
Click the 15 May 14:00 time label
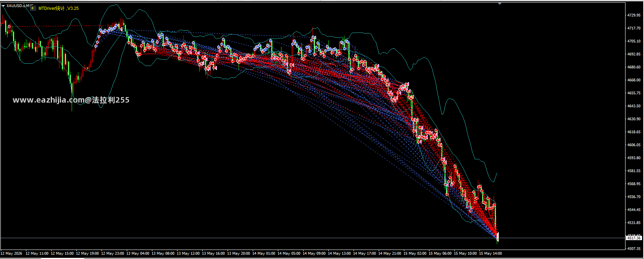[x=490, y=253]
